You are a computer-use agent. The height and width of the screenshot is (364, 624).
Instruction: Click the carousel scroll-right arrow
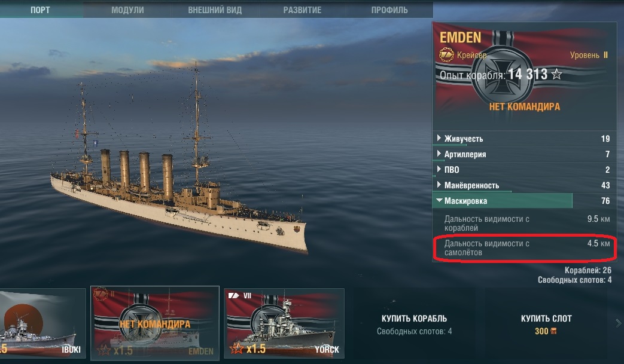point(618,323)
